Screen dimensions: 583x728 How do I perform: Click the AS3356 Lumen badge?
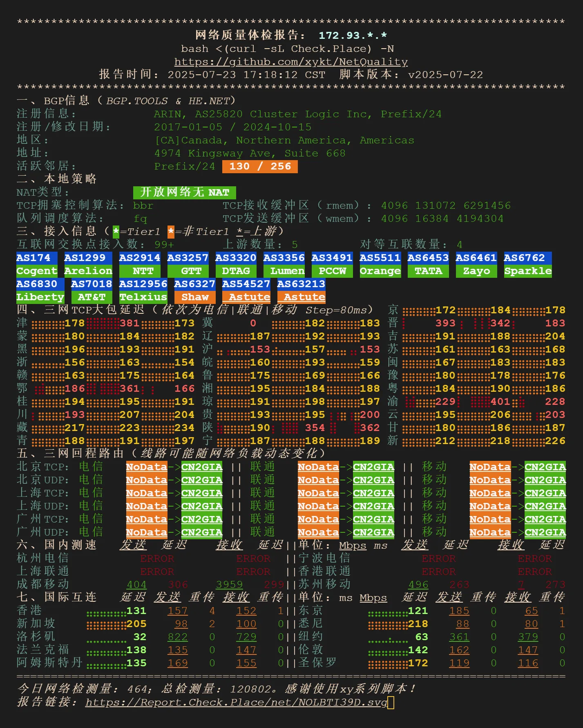click(x=284, y=265)
